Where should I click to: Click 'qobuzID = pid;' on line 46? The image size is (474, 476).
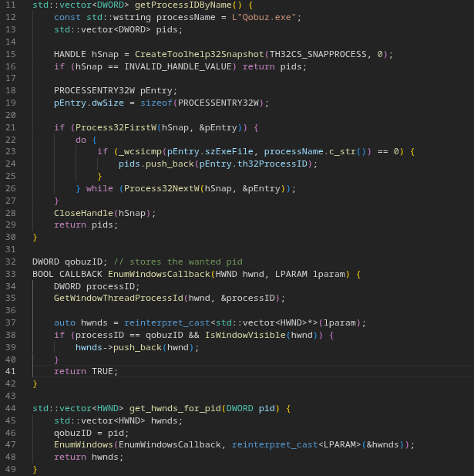91,434
